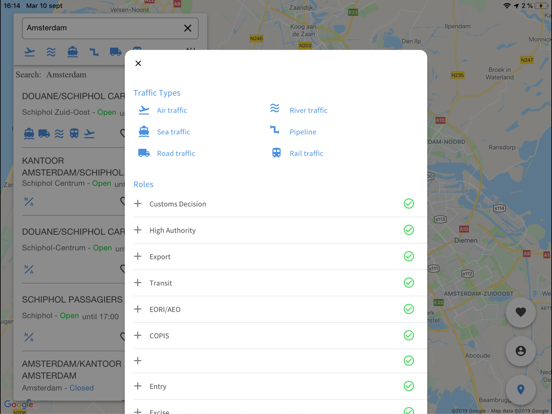The image size is (552, 414).
Task: Click the Wi-Fi status icon
Action: click(x=507, y=6)
